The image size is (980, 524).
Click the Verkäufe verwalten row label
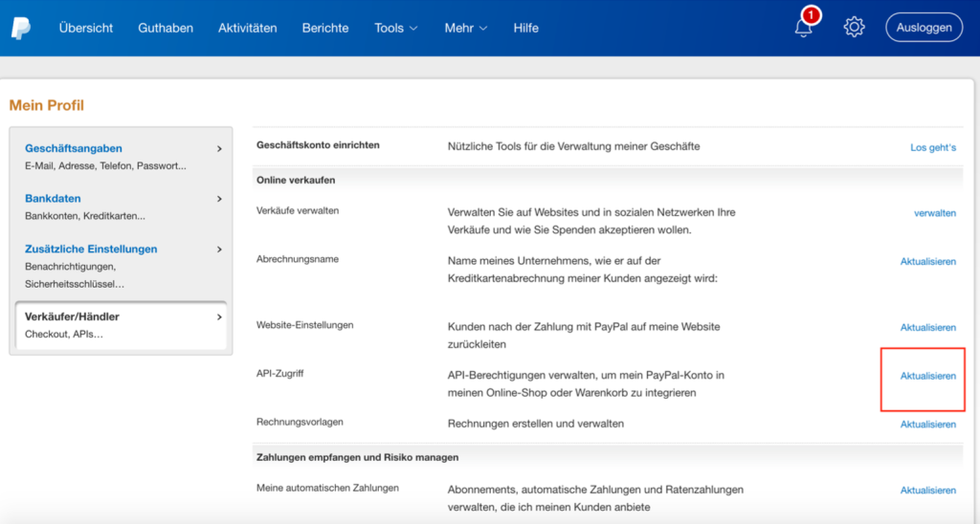(x=298, y=210)
